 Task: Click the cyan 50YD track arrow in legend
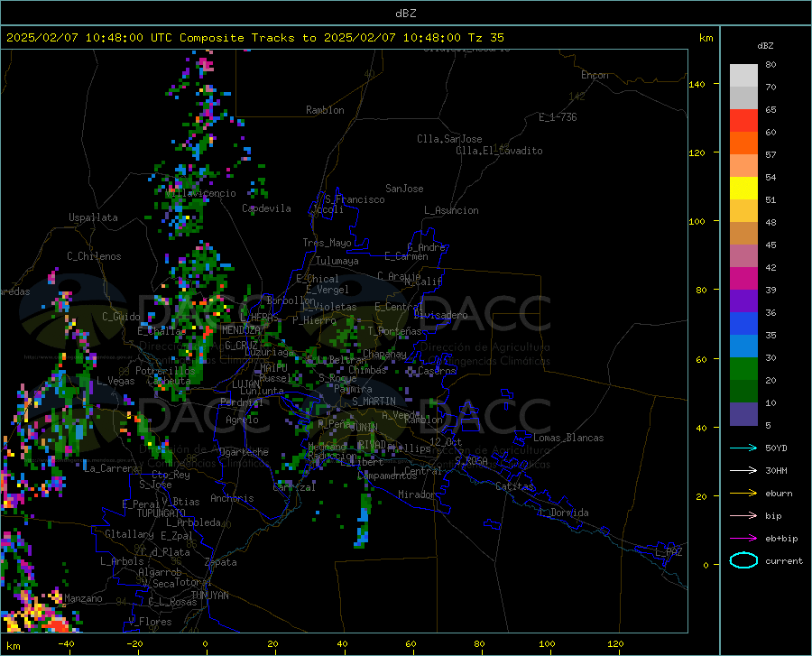click(x=743, y=448)
